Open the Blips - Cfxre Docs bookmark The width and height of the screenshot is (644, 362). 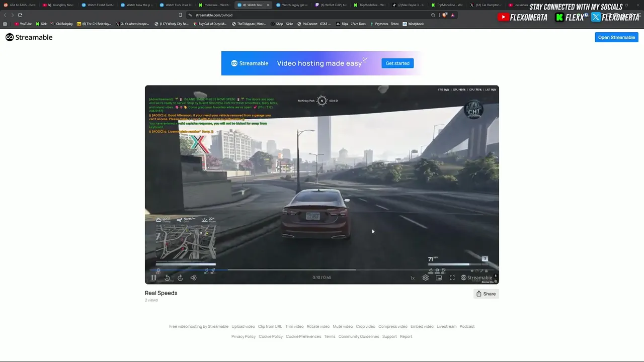coord(351,24)
